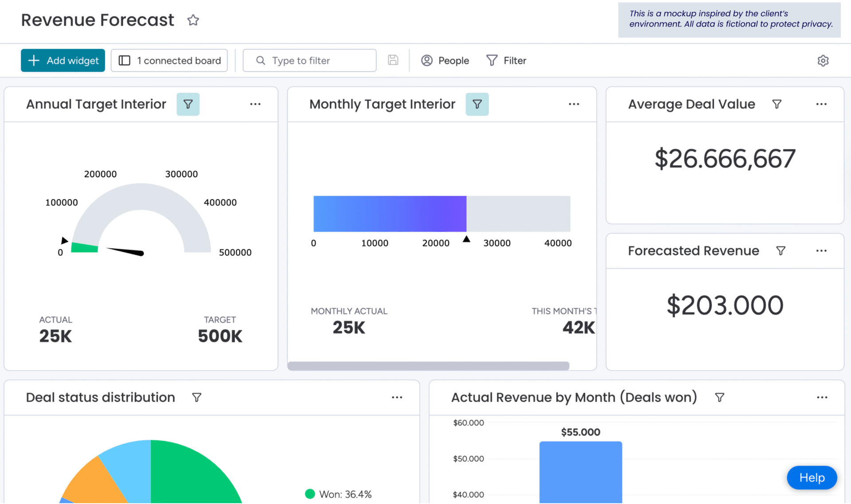Open Monthly Target Interior three-dot menu
Screen dimensions: 851x504
pyautogui.click(x=574, y=104)
